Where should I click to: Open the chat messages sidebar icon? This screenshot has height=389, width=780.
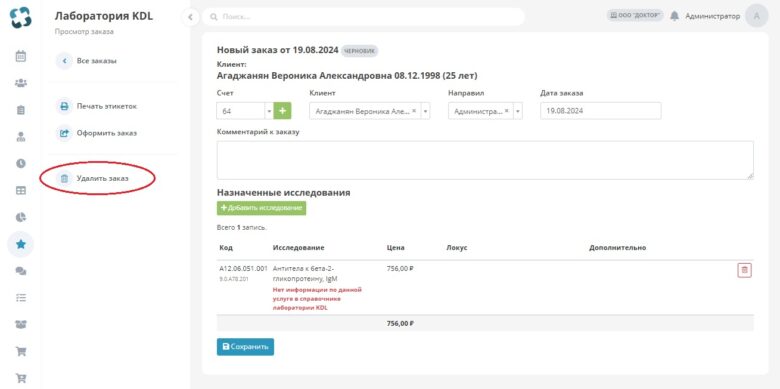click(20, 271)
